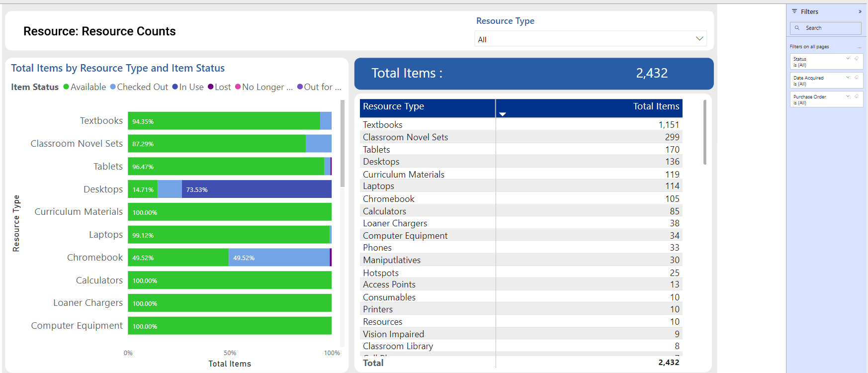
Task: Toggle the In Use legend item
Action: click(188, 87)
